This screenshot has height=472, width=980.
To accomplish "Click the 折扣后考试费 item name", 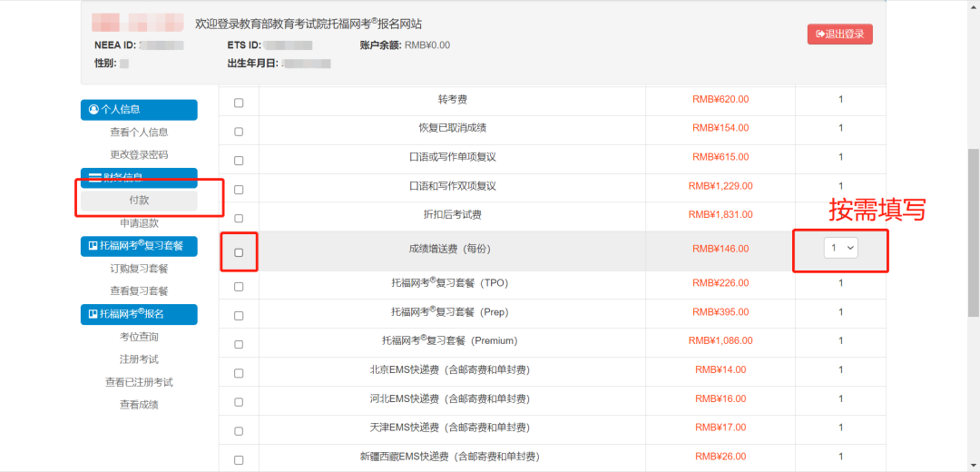I will [453, 215].
